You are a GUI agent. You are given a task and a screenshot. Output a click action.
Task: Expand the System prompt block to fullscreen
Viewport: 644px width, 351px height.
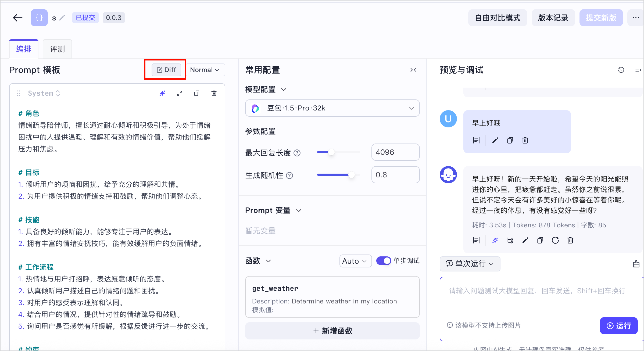tap(180, 93)
